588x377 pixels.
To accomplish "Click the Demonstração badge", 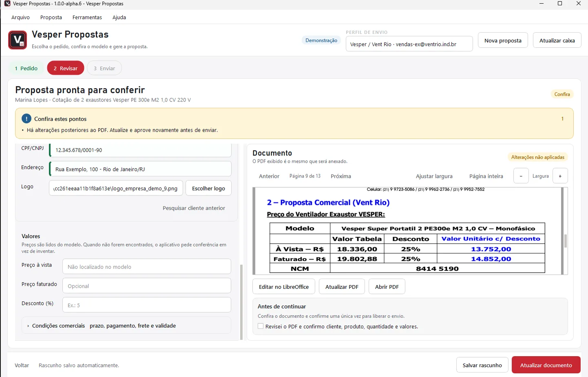I will point(321,40).
